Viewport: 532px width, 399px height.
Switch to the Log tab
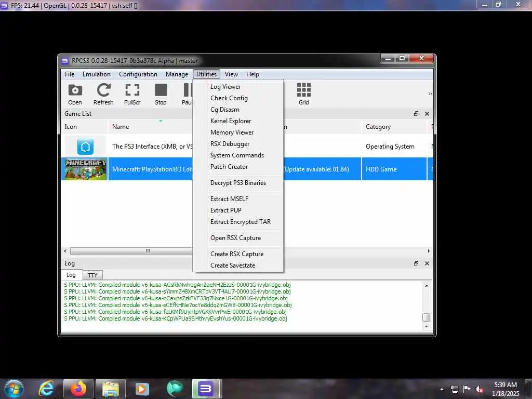71,275
